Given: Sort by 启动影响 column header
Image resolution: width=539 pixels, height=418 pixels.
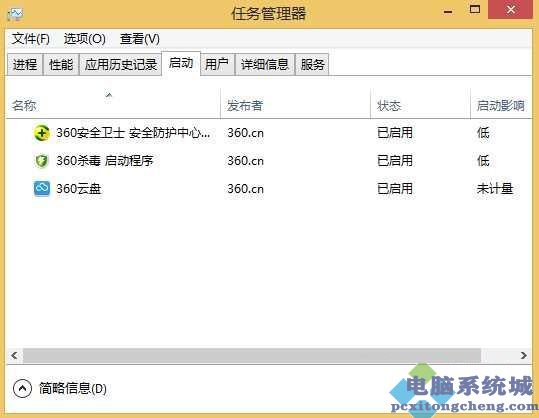Looking at the screenshot, I should tap(501, 105).
